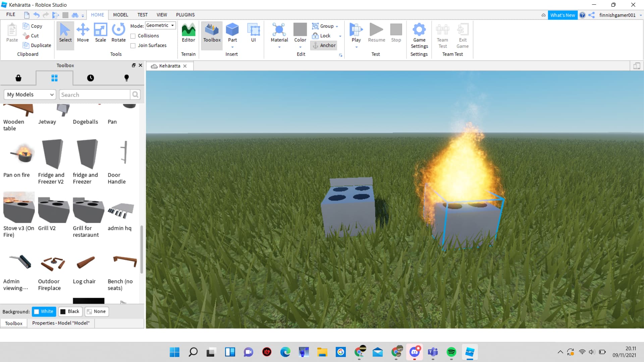The width and height of the screenshot is (644, 362).
Task: Group the selected objects
Action: 323,26
